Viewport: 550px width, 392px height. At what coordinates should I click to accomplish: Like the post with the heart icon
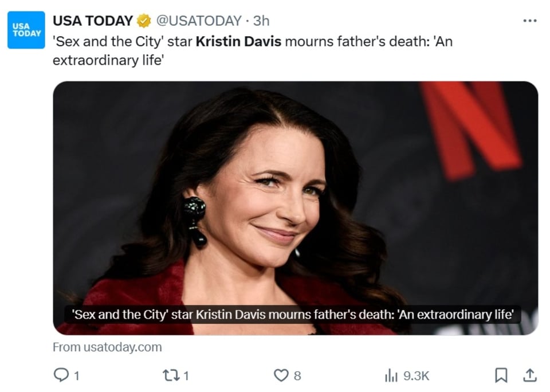281,375
